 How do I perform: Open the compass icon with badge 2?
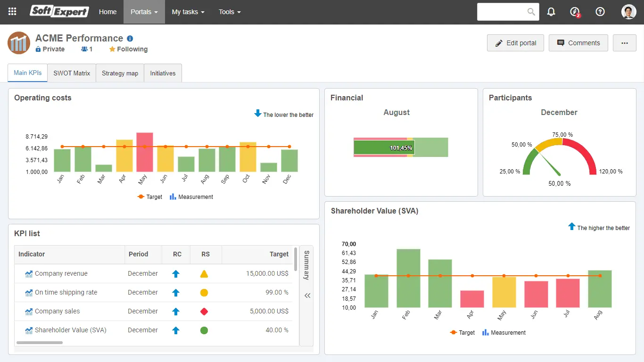(574, 12)
